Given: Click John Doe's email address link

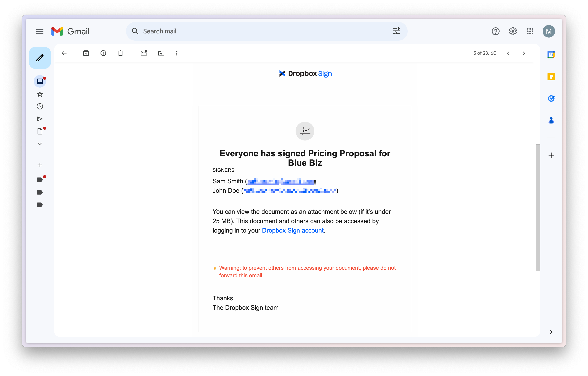Looking at the screenshot, I should (x=290, y=191).
